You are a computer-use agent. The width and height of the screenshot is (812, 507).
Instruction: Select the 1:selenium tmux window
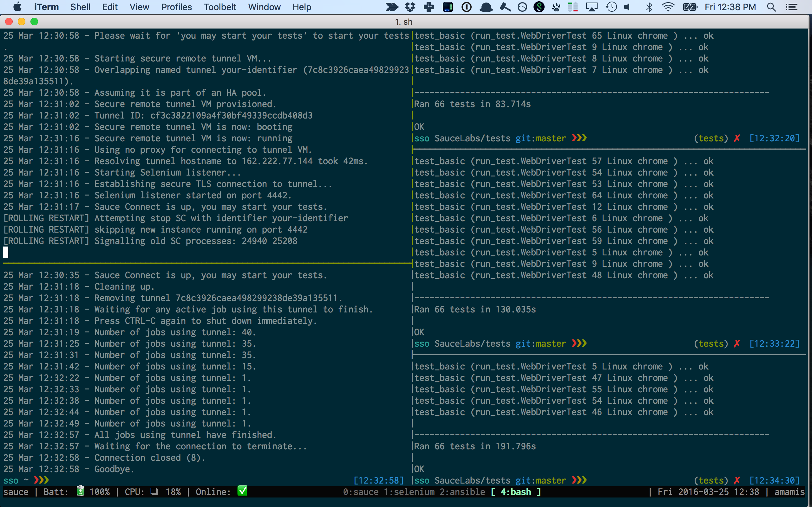point(409,492)
